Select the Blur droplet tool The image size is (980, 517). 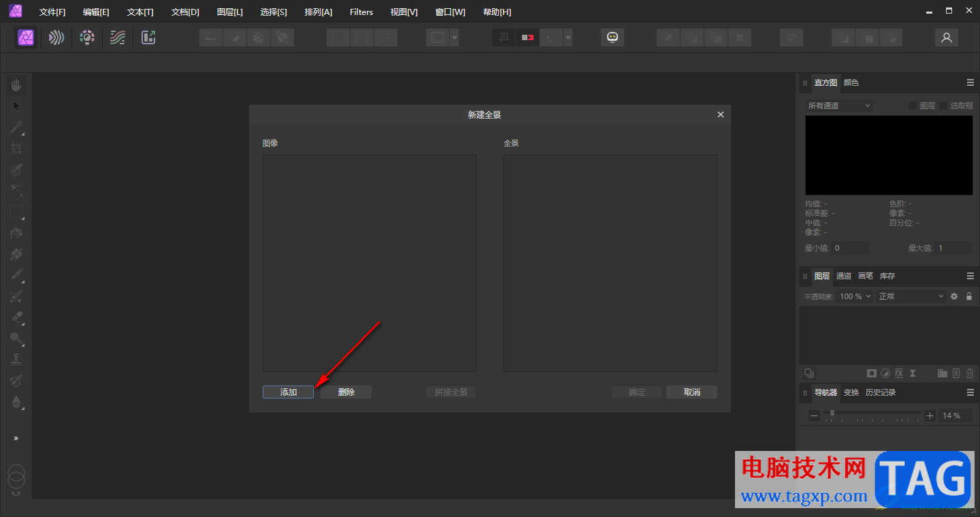pos(16,402)
